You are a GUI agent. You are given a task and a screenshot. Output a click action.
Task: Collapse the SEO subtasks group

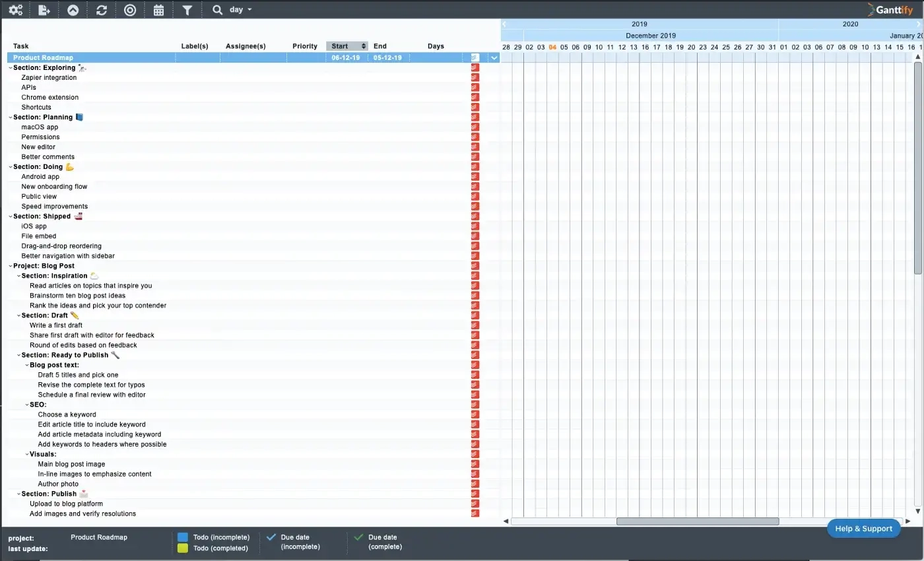pos(26,404)
